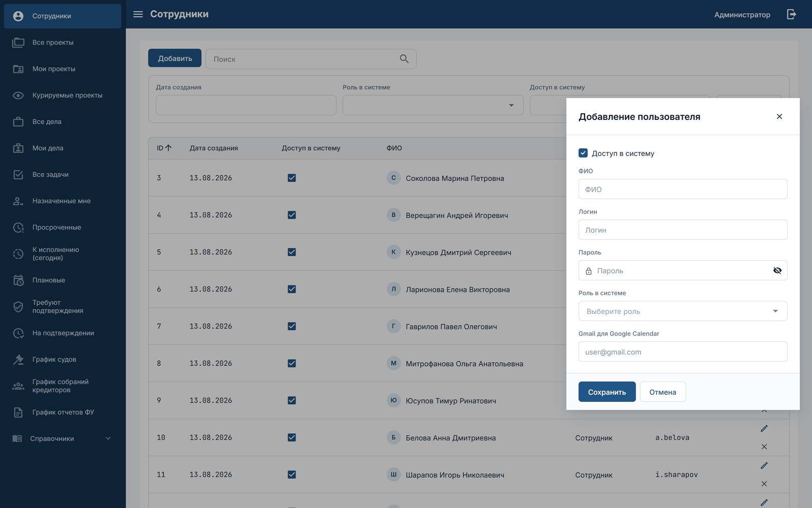The height and width of the screenshot is (508, 812).
Task: Uncheck Доступ в систему in the dialog
Action: coord(583,153)
